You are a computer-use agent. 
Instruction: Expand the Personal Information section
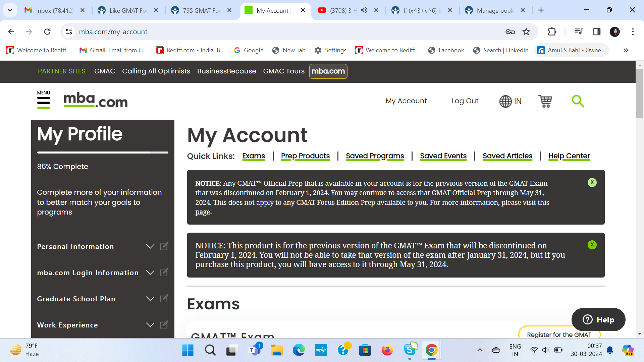pyautogui.click(x=150, y=246)
